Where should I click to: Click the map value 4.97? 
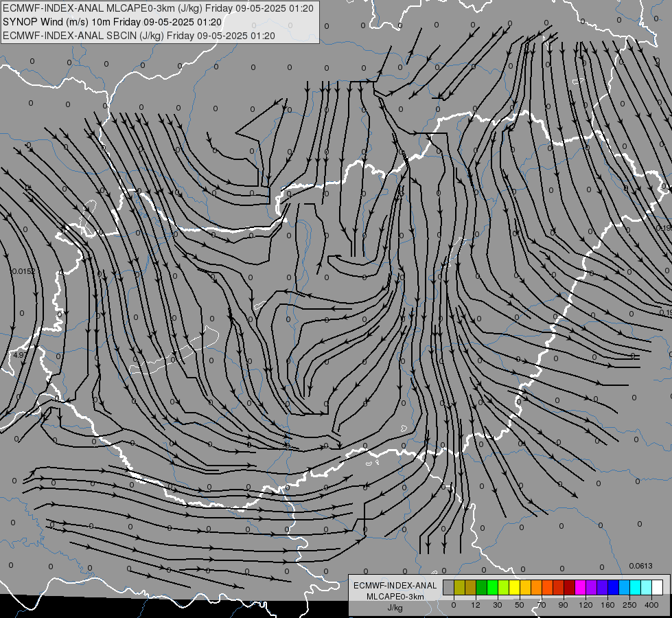pyautogui.click(x=20, y=355)
